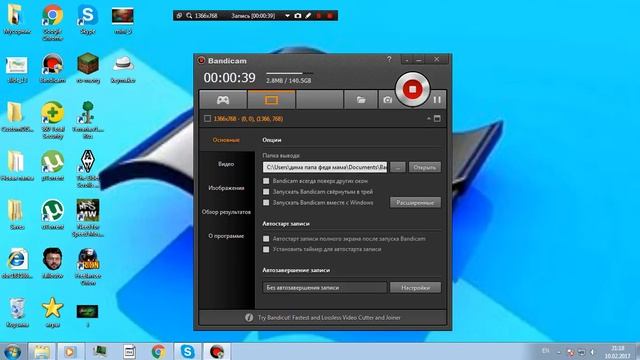
Task: Open the Основные settings section
Action: [226, 140]
